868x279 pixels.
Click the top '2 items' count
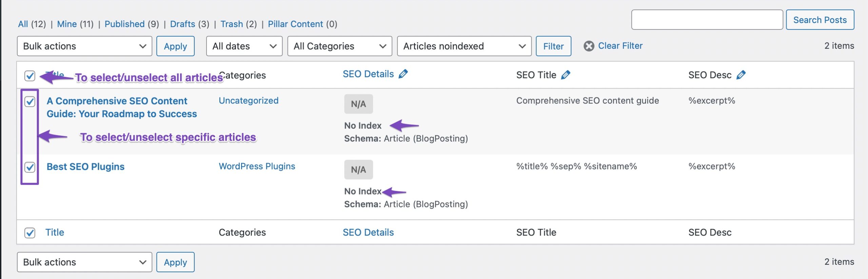839,46
